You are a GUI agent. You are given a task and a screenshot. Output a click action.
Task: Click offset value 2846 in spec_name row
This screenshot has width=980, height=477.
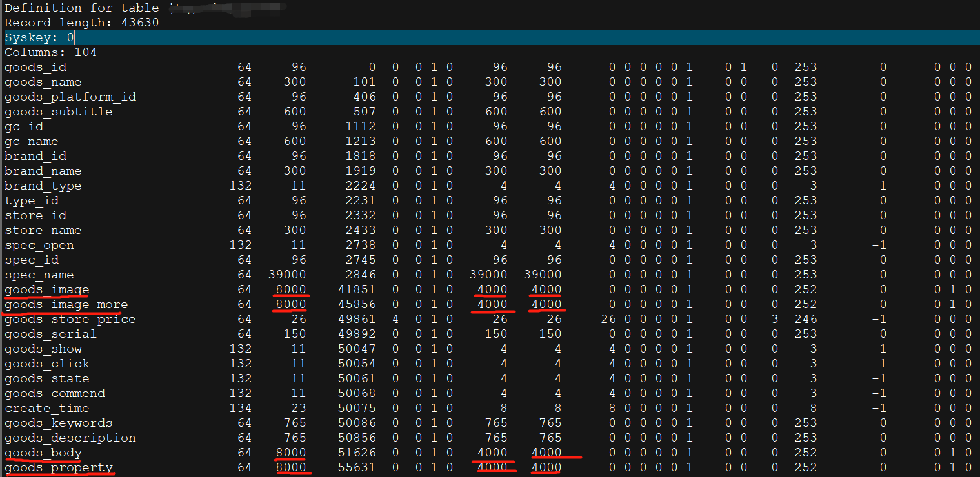pyautogui.click(x=361, y=275)
